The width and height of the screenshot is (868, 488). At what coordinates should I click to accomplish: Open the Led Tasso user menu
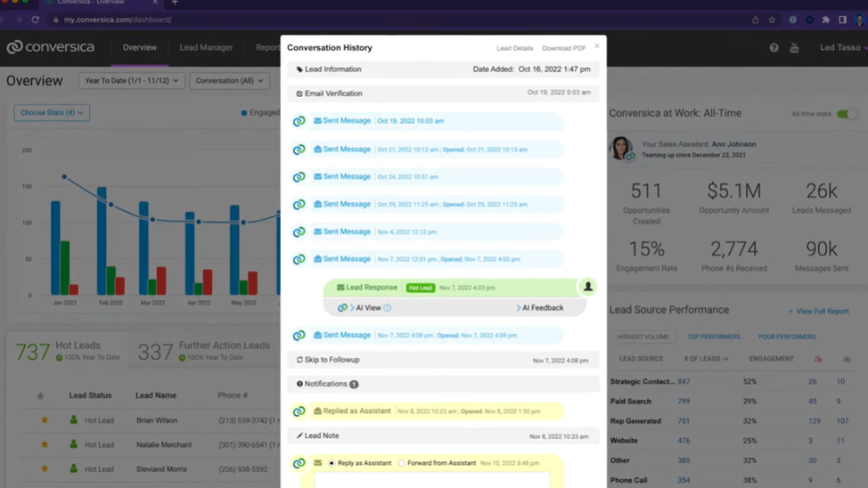pos(842,47)
